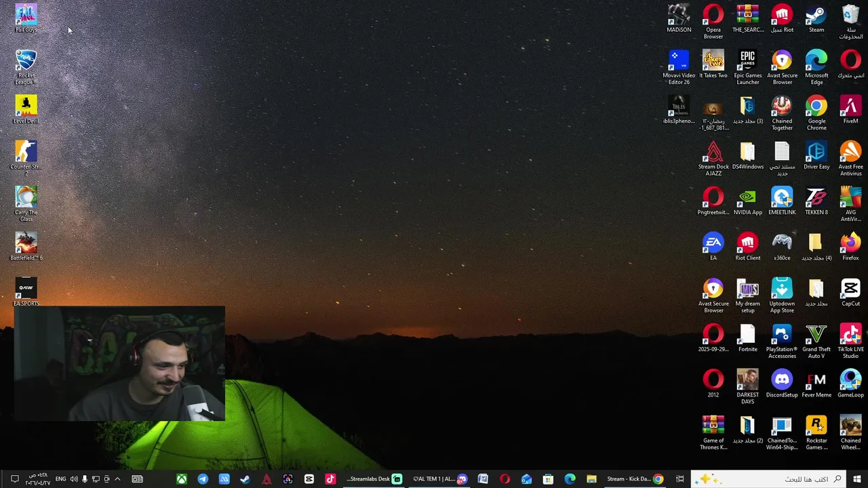This screenshot has height=488, width=868.
Task: Open the volume control in tray
Action: tap(74, 479)
